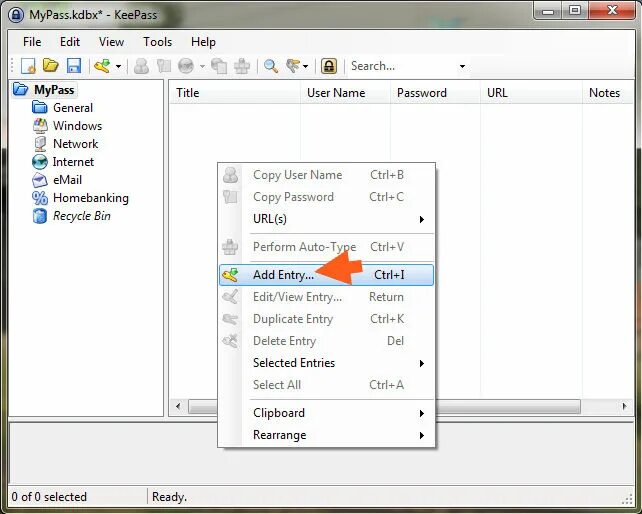Viewport: 642px width, 514px height.
Task: Click the Add Entry key toolbar icon
Action: (102, 66)
